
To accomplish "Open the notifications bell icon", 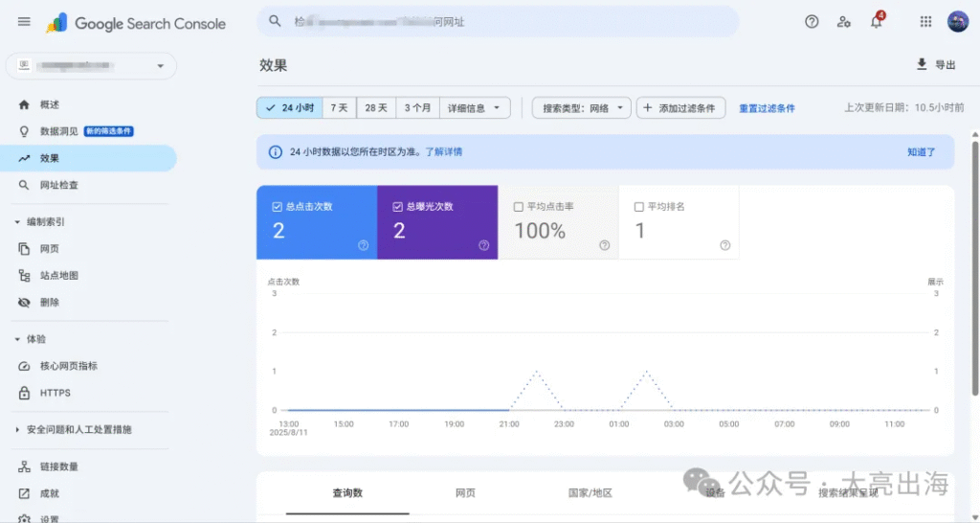I will point(876,22).
